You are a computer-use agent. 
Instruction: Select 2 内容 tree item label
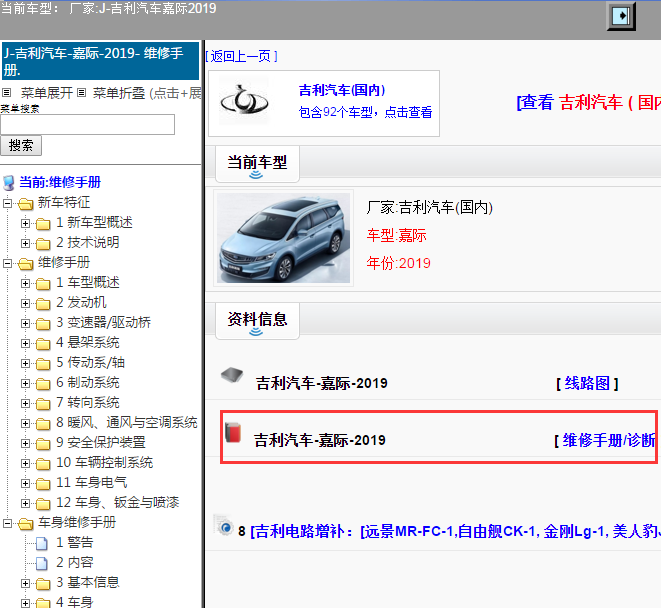(75, 562)
